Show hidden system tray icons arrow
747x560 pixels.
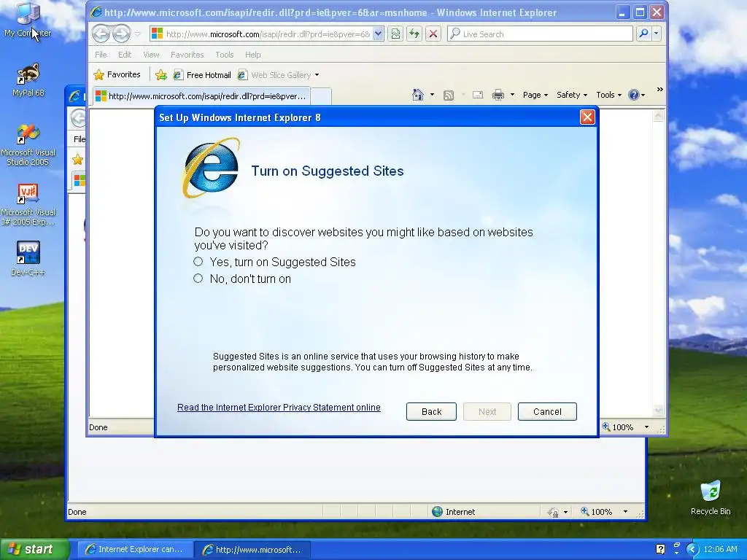click(x=692, y=550)
